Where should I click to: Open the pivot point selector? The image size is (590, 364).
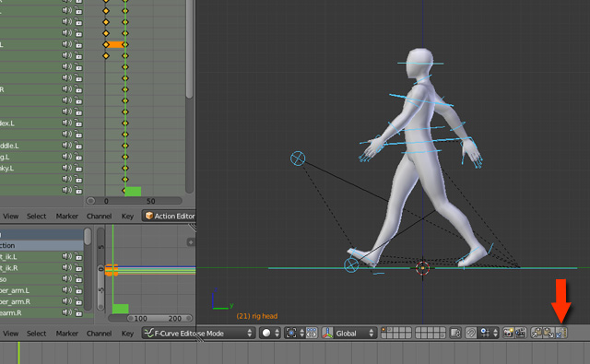[294, 334]
